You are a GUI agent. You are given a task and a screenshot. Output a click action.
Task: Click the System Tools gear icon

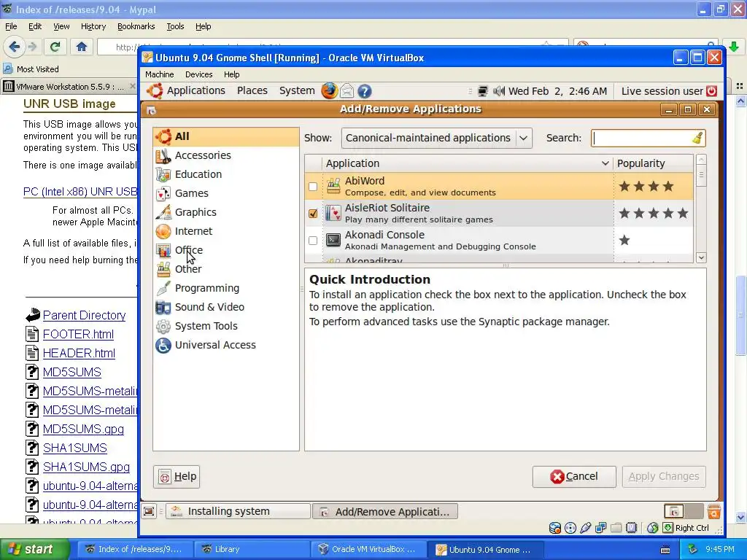pos(163,326)
